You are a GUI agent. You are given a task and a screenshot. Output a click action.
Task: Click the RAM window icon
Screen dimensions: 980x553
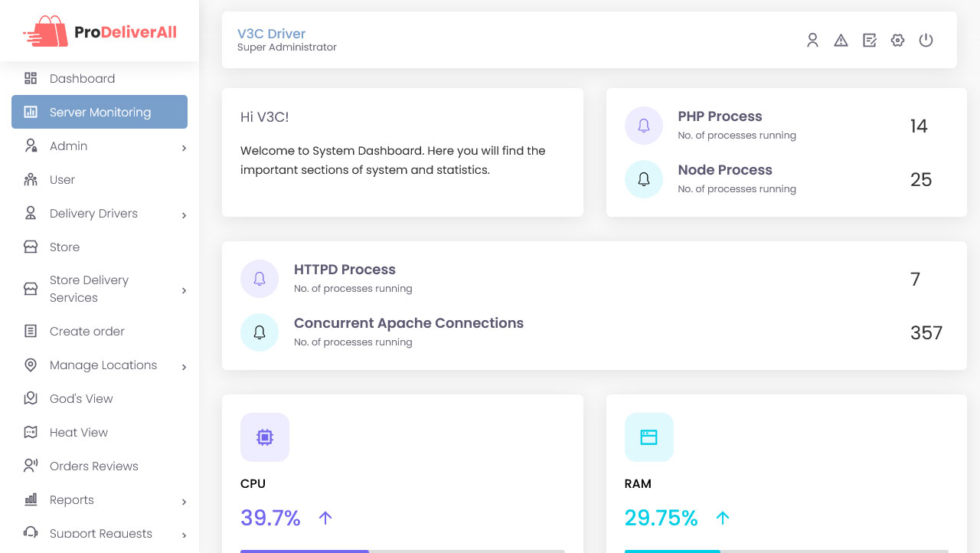[x=649, y=437]
